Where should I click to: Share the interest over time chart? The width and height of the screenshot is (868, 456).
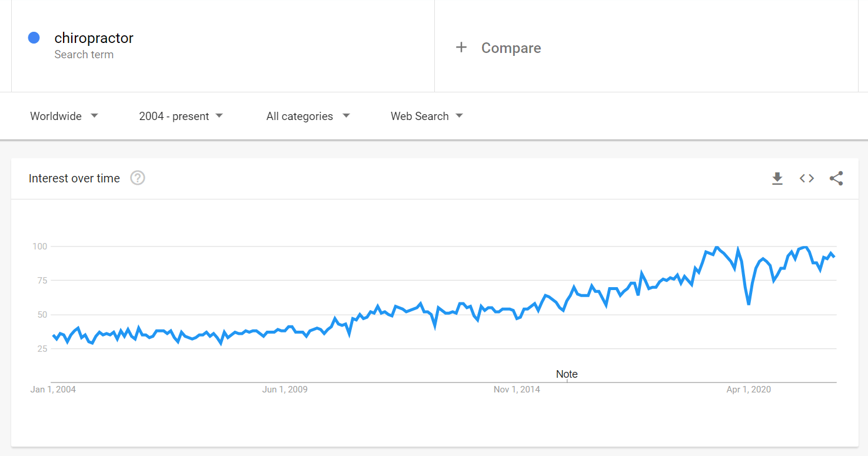836,178
